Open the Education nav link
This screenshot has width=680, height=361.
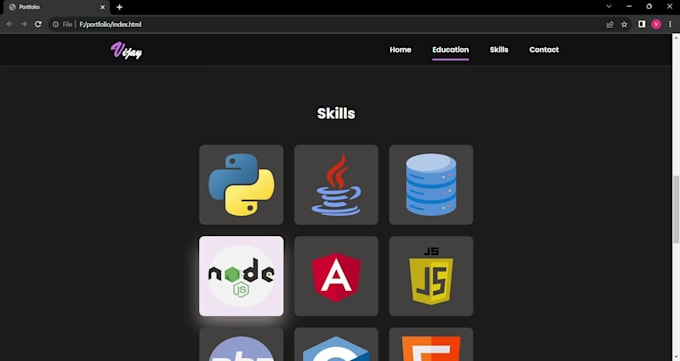(x=450, y=50)
